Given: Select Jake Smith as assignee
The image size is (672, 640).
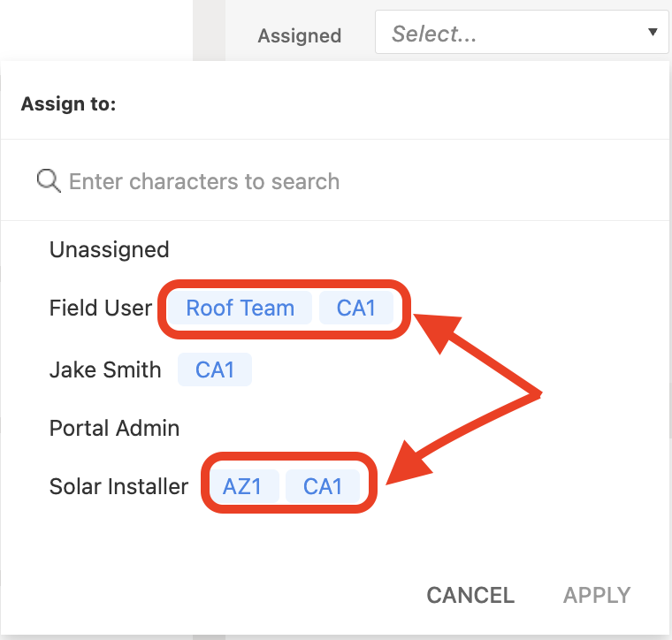Looking at the screenshot, I should coord(105,370).
